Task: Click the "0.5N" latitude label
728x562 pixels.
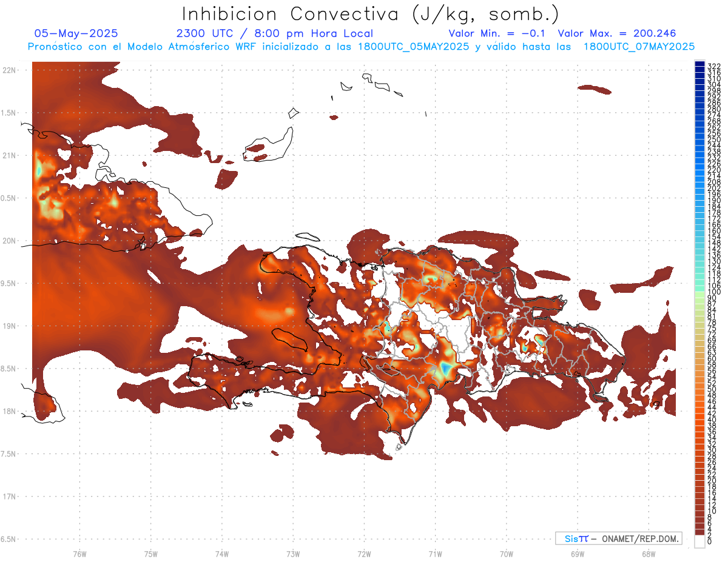Action: click(9, 198)
